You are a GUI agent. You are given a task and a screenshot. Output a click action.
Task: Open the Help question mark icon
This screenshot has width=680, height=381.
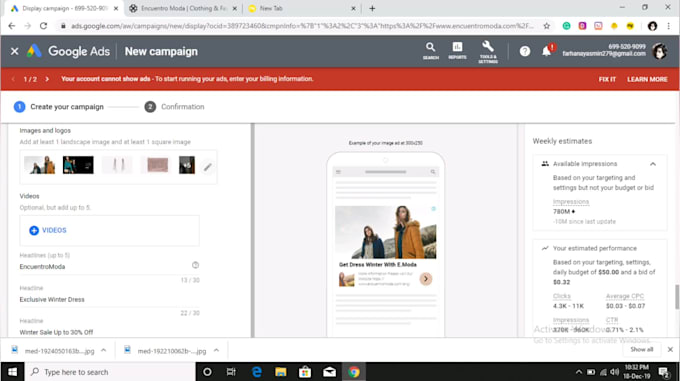pyautogui.click(x=525, y=51)
